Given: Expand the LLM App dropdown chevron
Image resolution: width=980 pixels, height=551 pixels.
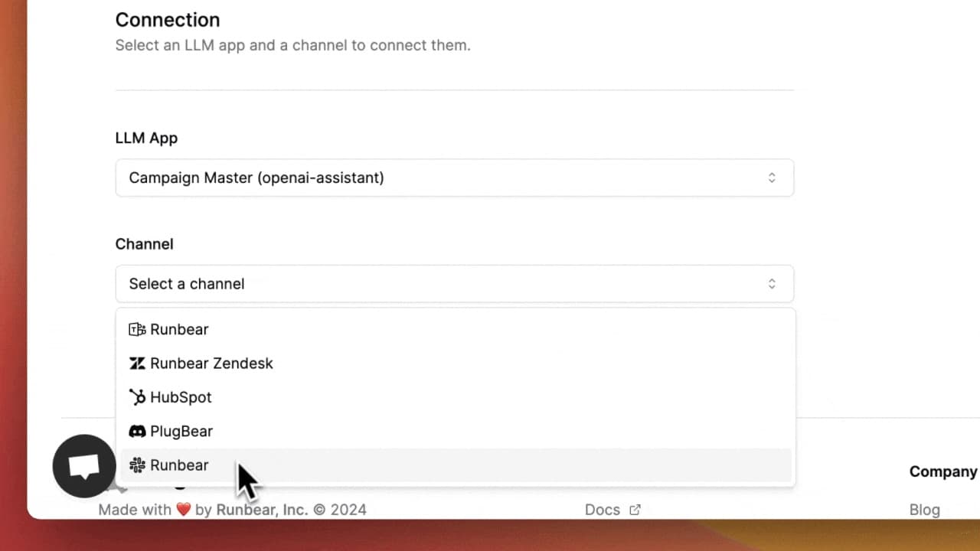Looking at the screenshot, I should click(772, 178).
